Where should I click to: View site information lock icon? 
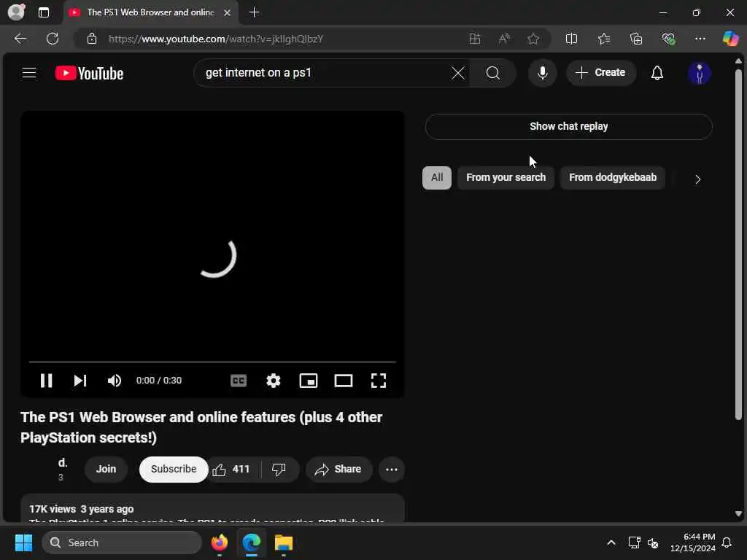point(92,39)
